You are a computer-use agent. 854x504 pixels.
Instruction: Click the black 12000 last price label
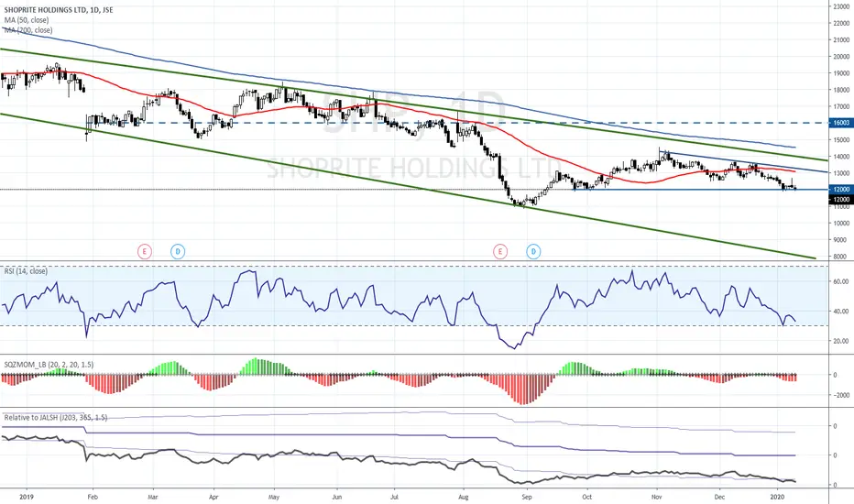840,200
